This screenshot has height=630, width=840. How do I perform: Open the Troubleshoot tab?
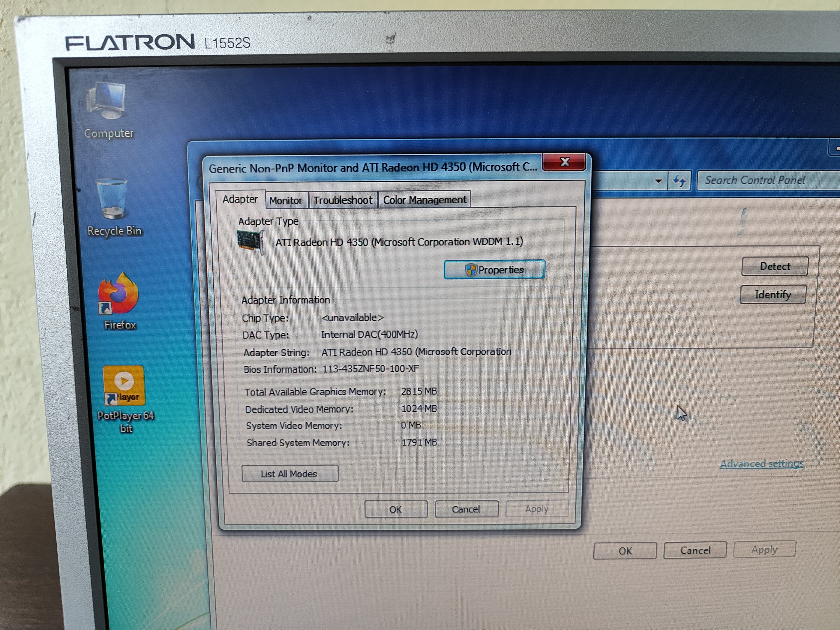click(x=343, y=200)
